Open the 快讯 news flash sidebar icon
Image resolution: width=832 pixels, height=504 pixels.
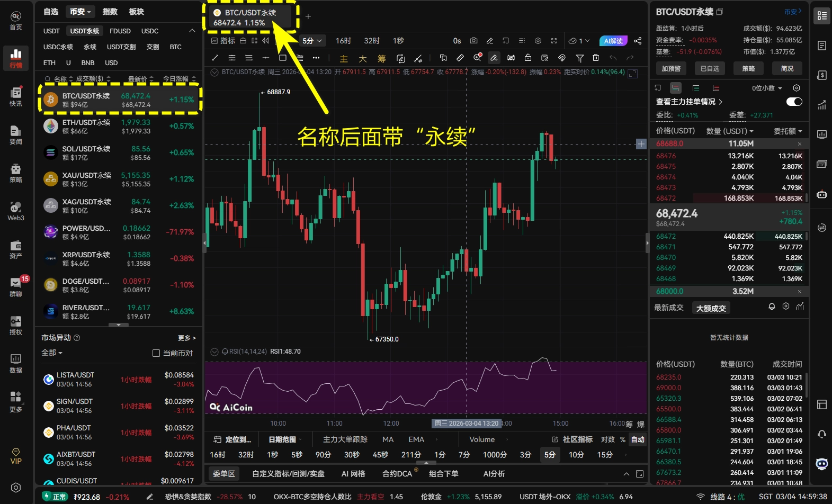16,96
